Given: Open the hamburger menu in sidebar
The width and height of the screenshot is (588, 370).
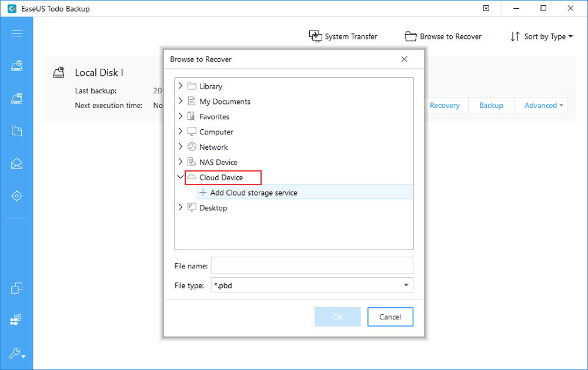Looking at the screenshot, I should click(16, 33).
